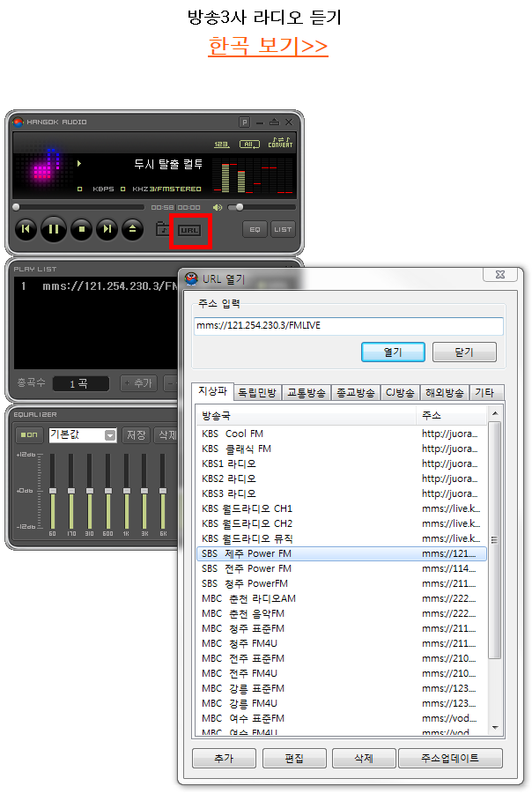Select KBS 클래식 FM row
This screenshot has height=801, width=532.
click(342, 449)
